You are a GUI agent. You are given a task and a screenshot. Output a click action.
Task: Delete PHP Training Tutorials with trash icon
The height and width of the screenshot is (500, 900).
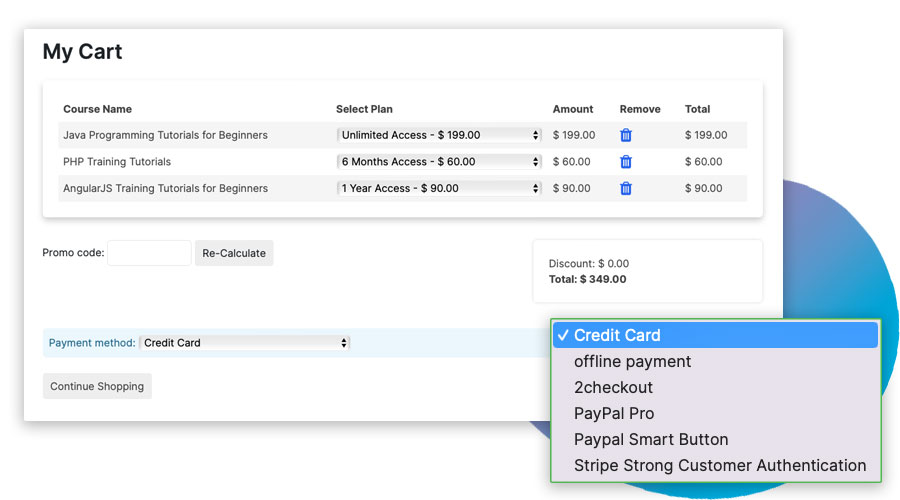click(x=626, y=161)
